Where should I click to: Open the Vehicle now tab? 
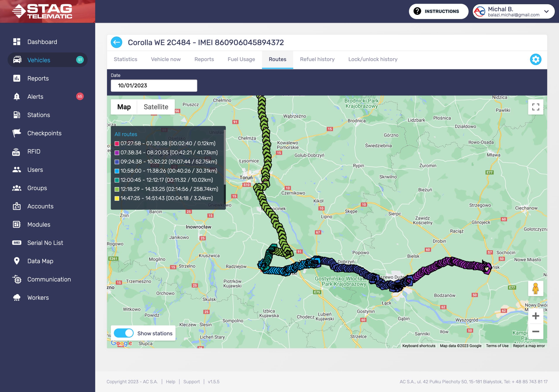(166, 59)
